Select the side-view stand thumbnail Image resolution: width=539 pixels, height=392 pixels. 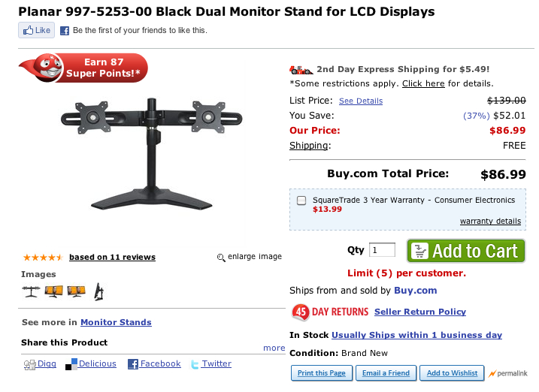tap(99, 291)
